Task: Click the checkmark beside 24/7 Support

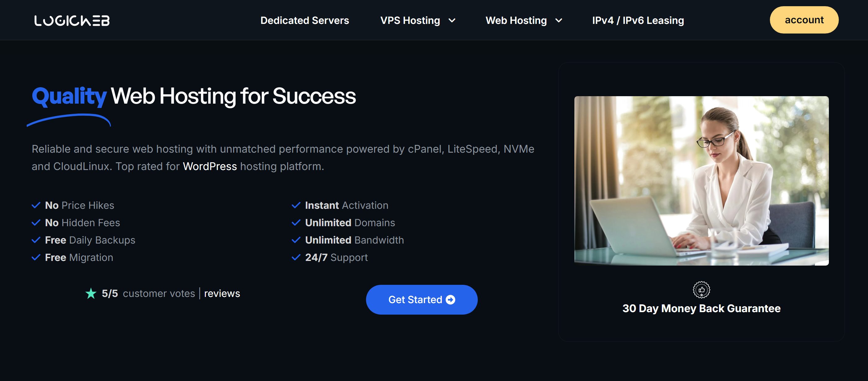Action: pyautogui.click(x=296, y=258)
